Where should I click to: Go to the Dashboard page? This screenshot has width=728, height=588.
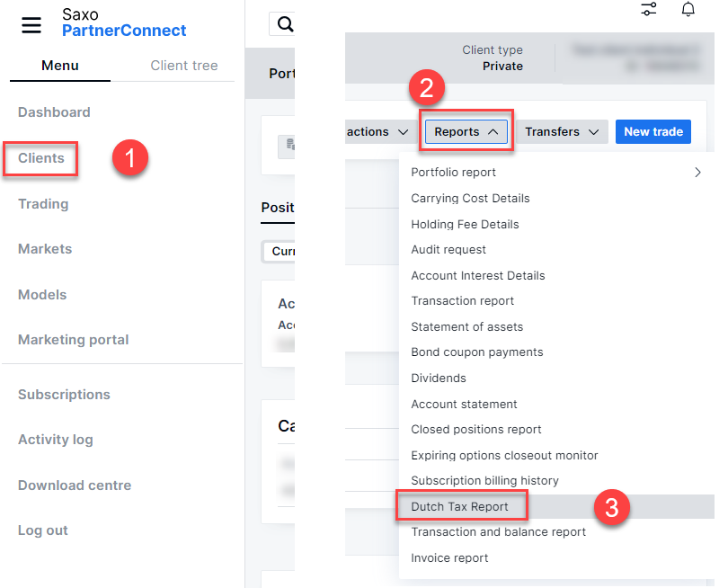tap(54, 112)
